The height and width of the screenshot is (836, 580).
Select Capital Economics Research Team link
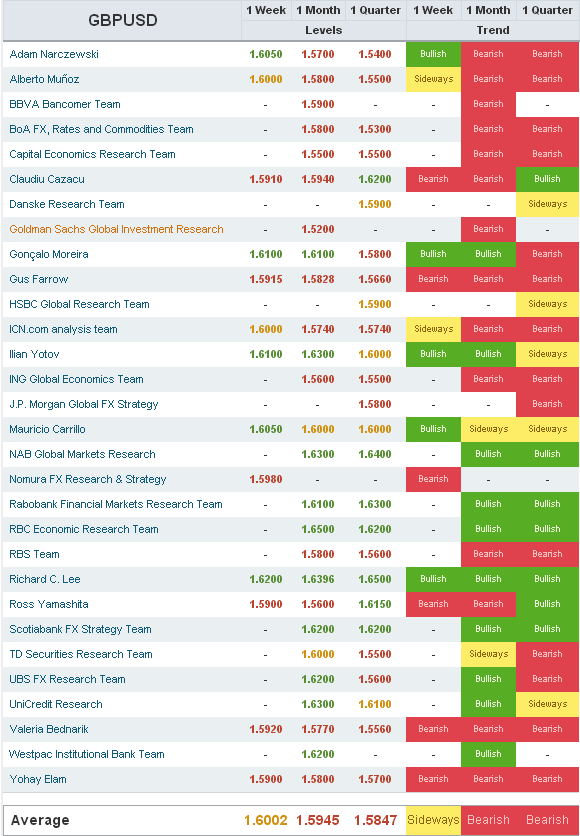click(92, 155)
